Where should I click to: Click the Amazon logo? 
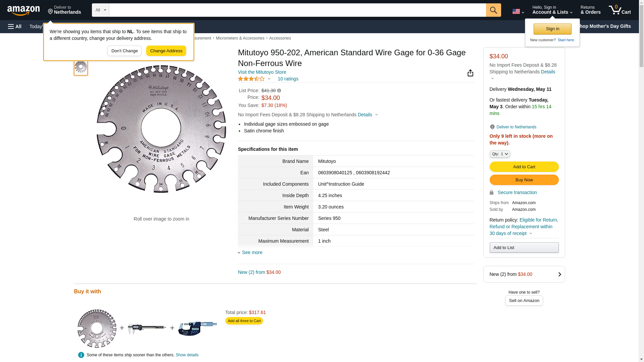(x=23, y=10)
